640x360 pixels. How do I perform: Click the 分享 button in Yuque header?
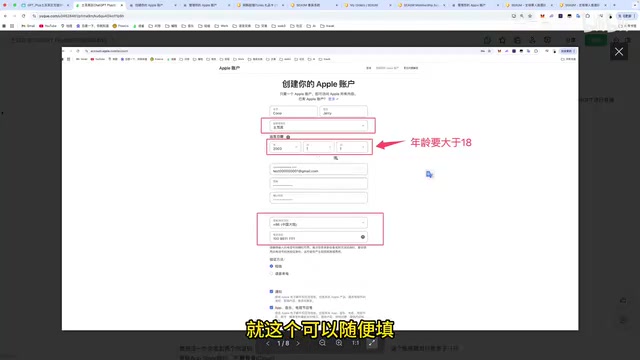tap(570, 40)
